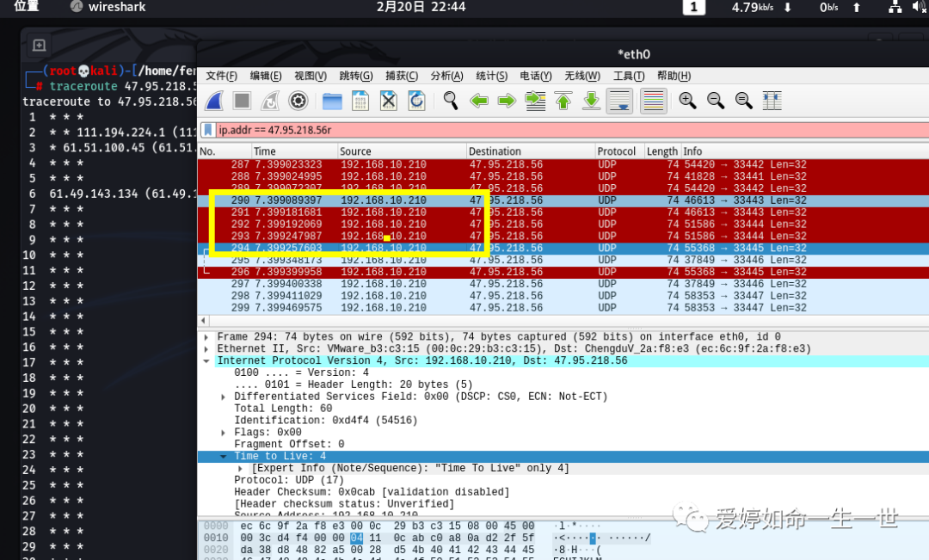Select packet number 297 row
This screenshot has width=929, height=560.
click(563, 283)
